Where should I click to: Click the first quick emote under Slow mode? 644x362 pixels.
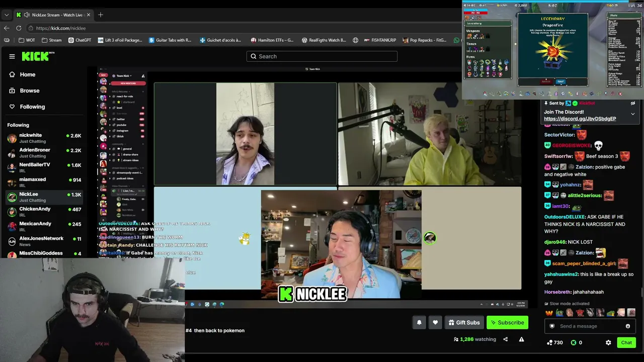549,313
